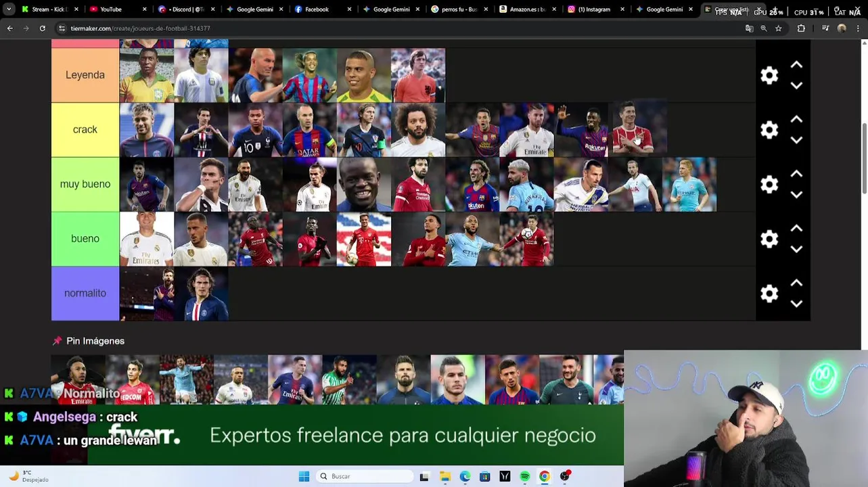This screenshot has width=868, height=487.
Task: Open the tab search dropdown arrow
Action: click(x=9, y=9)
